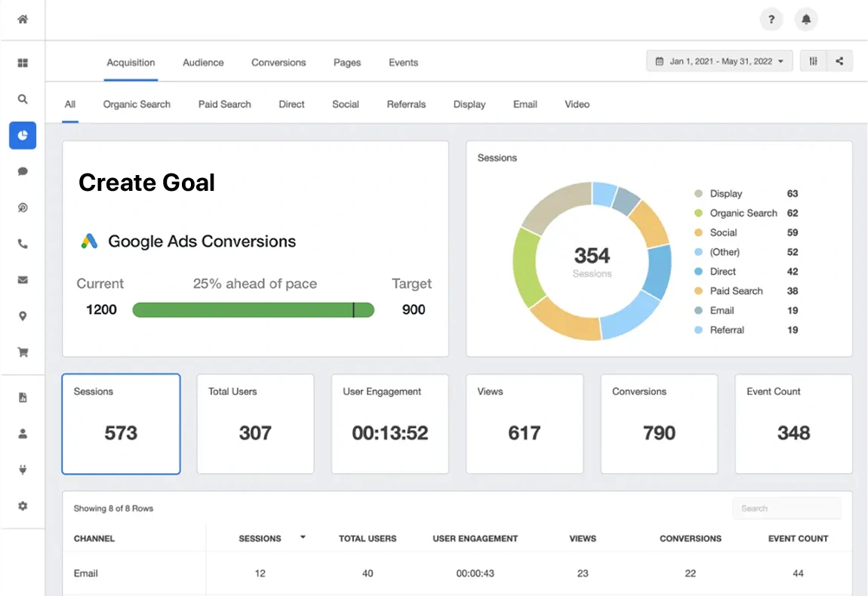Select the phone calls icon in the sidebar
This screenshot has height=596, width=868.
23,244
